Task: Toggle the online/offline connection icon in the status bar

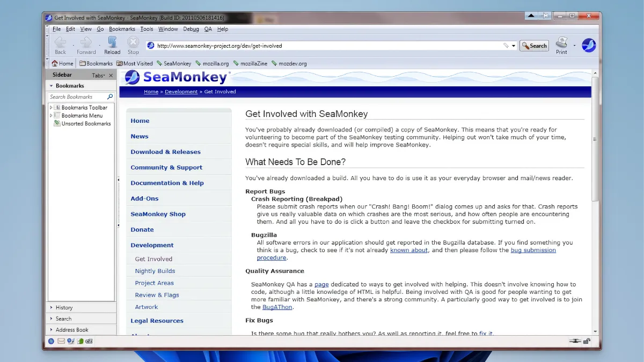Action: click(575, 341)
